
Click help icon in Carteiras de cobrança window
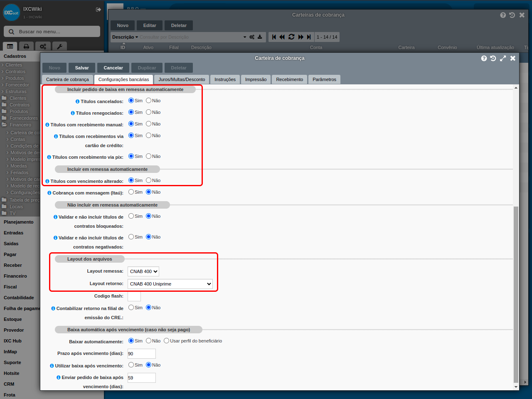(x=503, y=15)
